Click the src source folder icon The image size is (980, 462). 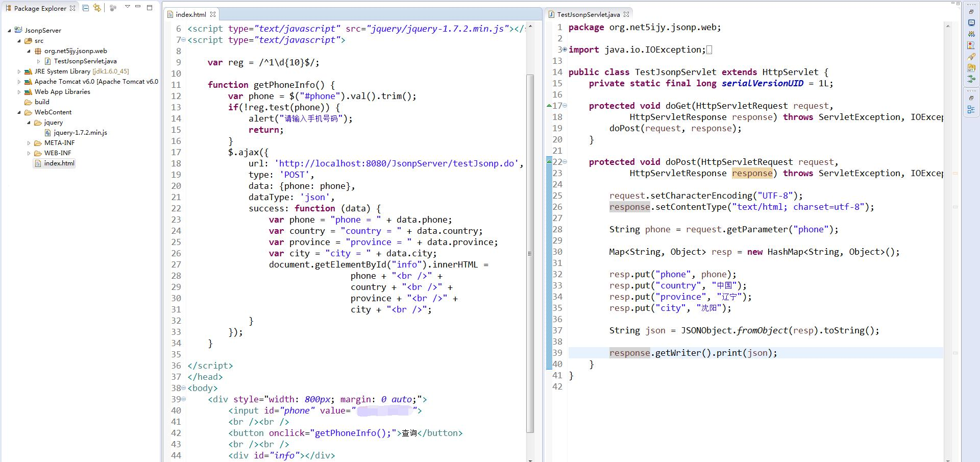(28, 41)
